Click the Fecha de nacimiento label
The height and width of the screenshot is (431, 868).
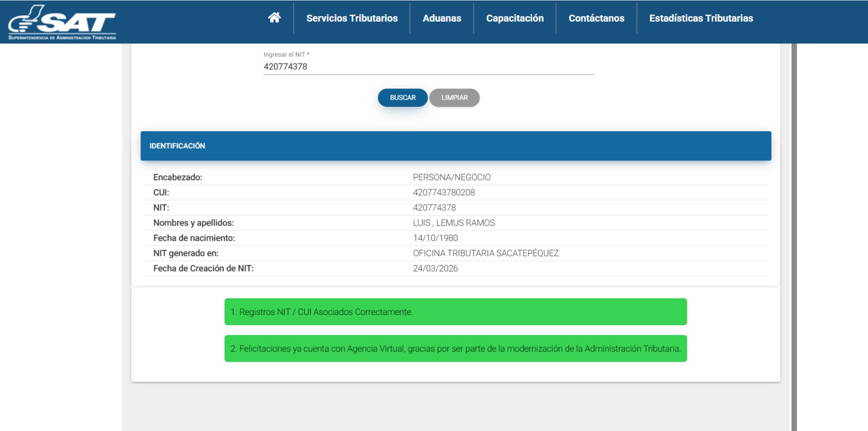(x=194, y=238)
